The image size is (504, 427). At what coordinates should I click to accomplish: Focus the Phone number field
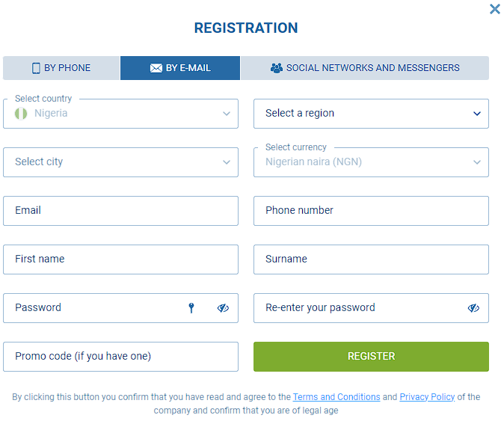[x=371, y=211]
